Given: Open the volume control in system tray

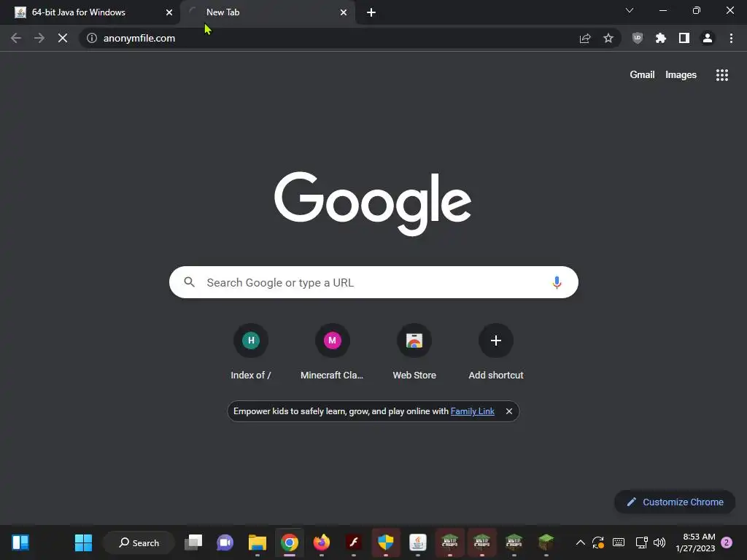Looking at the screenshot, I should tap(659, 542).
